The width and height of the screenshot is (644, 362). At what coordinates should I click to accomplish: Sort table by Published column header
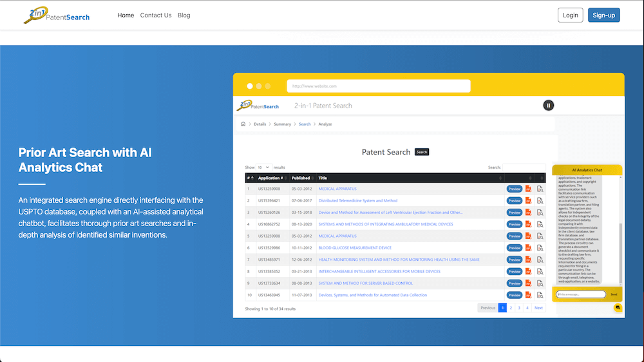(x=301, y=178)
